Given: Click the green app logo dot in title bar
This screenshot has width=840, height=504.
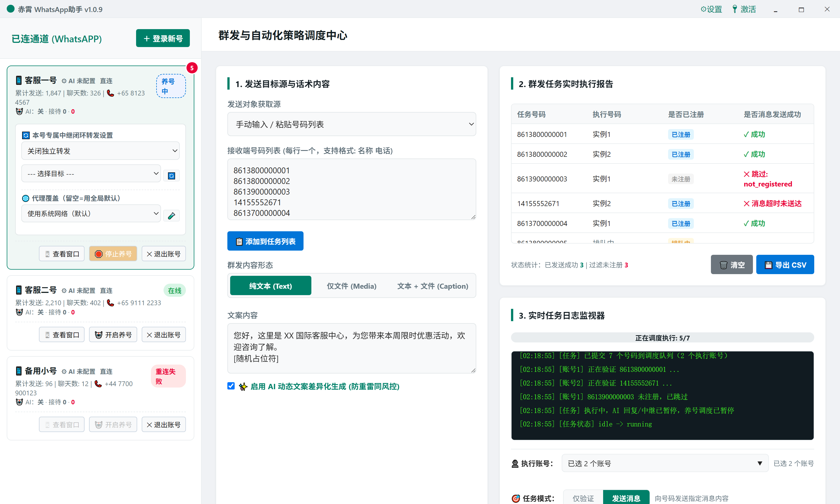Looking at the screenshot, I should coord(11,9).
